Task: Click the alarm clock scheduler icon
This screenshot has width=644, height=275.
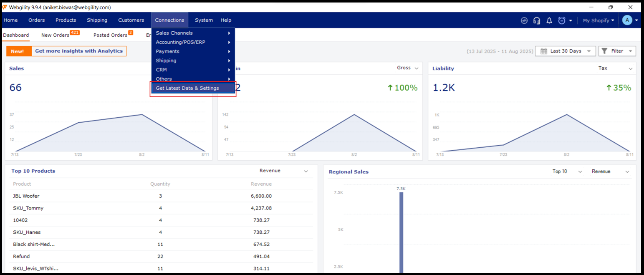Action: pos(562,20)
